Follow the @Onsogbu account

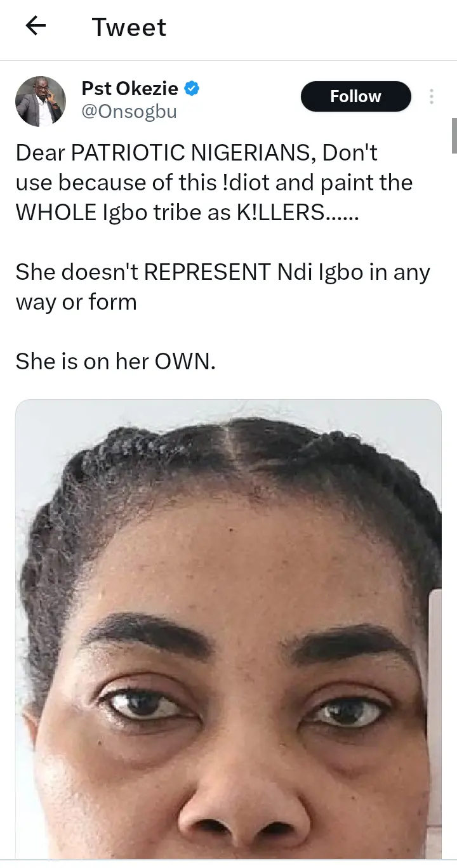pyautogui.click(x=355, y=96)
